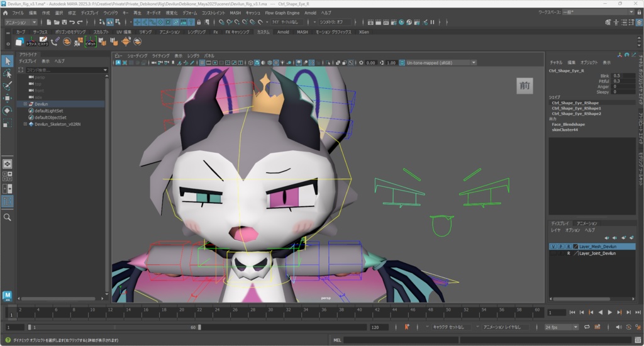Click the Open Scene folder icon
Viewport: 644px width, 346px height.
click(x=57, y=22)
